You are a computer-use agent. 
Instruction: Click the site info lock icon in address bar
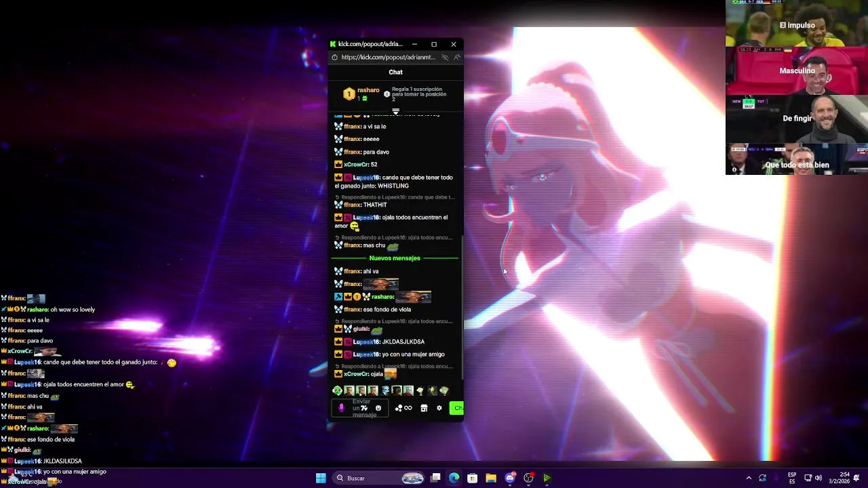[334, 58]
